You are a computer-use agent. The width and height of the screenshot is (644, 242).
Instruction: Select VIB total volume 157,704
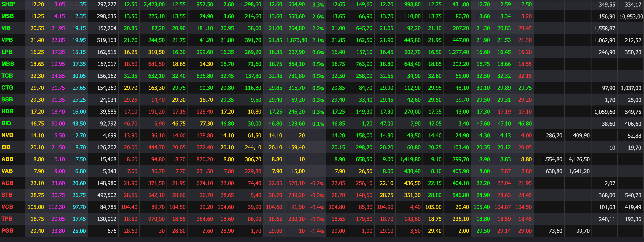(x=107, y=28)
